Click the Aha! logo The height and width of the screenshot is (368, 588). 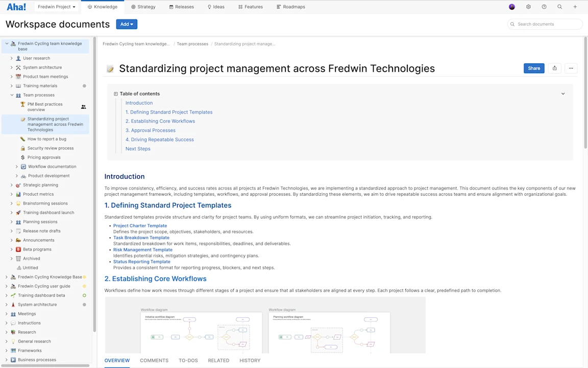click(16, 7)
